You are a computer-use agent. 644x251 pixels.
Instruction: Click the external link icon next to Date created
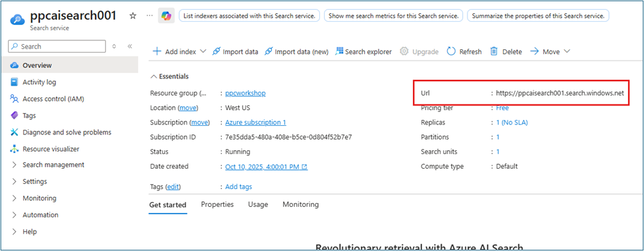(304, 167)
